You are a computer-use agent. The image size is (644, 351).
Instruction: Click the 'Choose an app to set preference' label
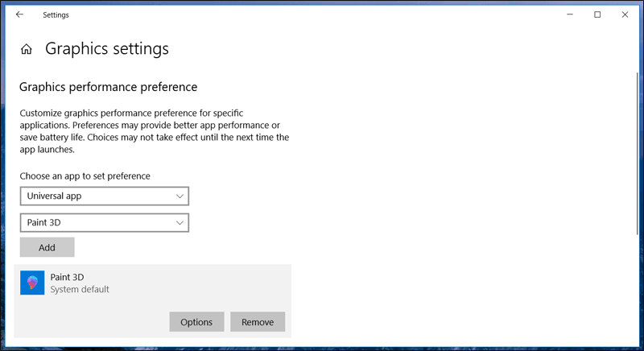point(85,176)
